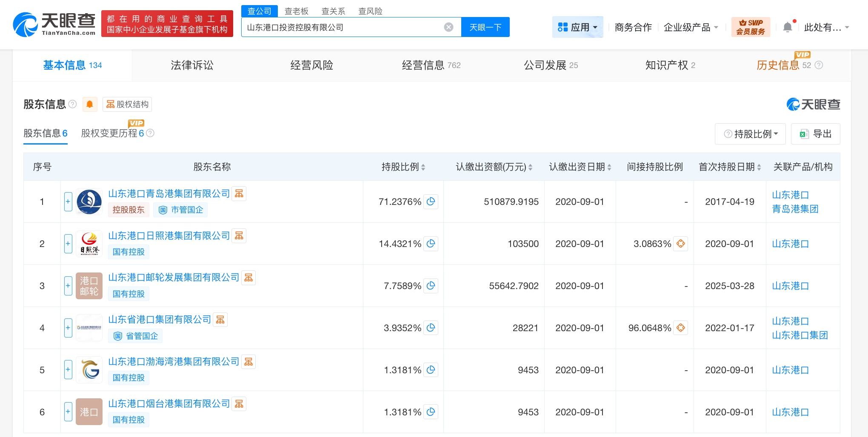Click the 天眼查 logo in the header
This screenshot has height=437, width=868.
pos(54,25)
